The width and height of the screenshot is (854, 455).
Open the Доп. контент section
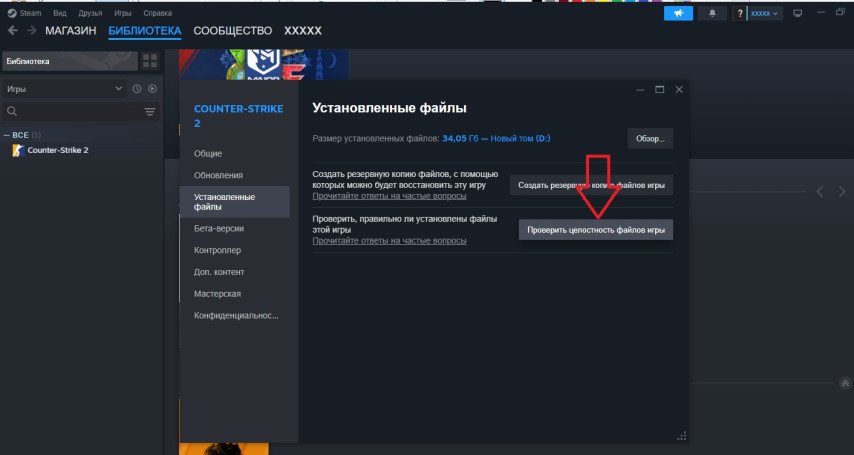[x=219, y=272]
